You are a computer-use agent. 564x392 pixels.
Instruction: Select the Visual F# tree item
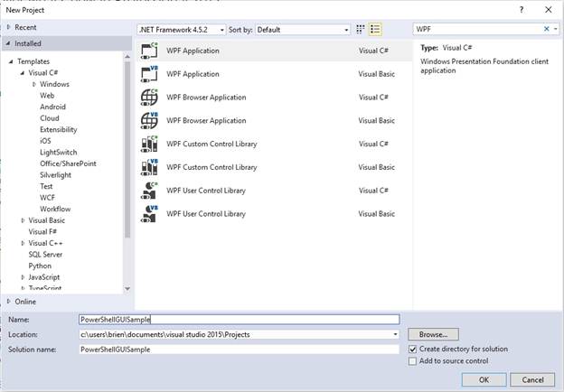click(x=42, y=232)
